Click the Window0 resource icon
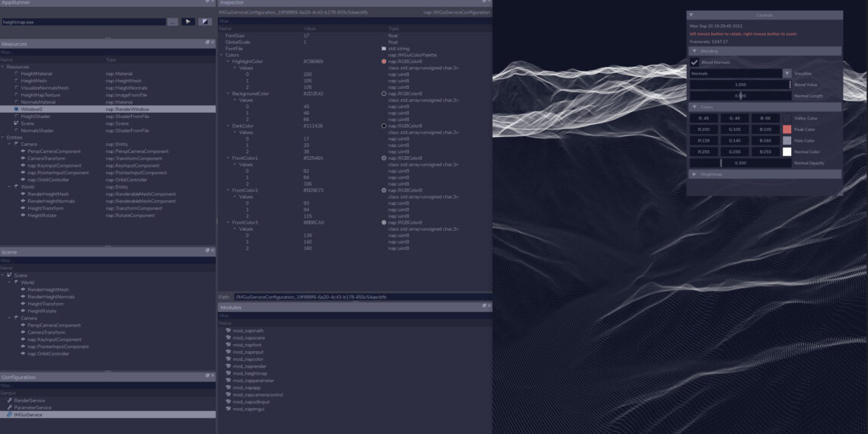This screenshot has height=434, width=868. [16, 109]
